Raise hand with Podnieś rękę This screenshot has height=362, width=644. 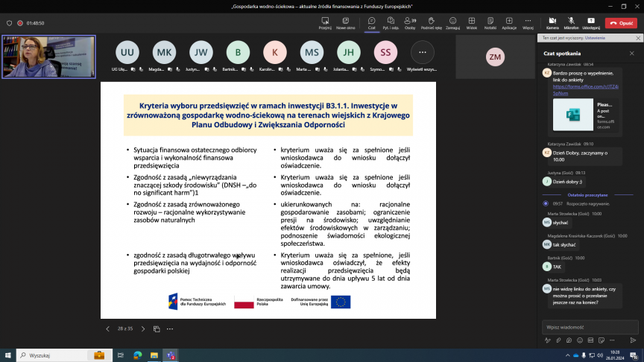click(432, 23)
